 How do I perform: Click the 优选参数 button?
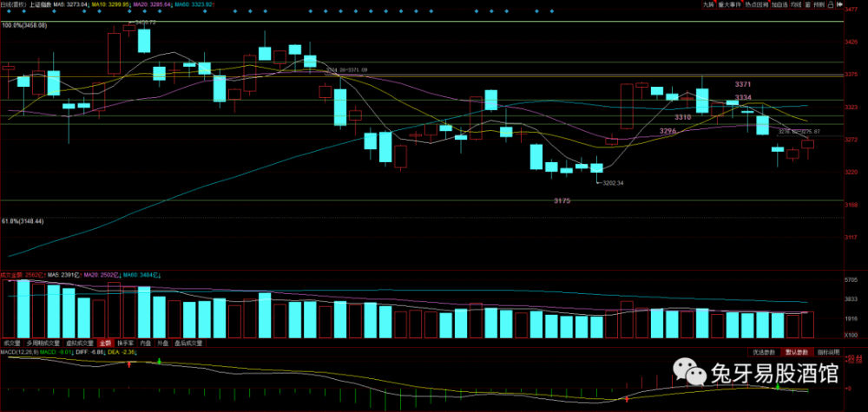763,352
